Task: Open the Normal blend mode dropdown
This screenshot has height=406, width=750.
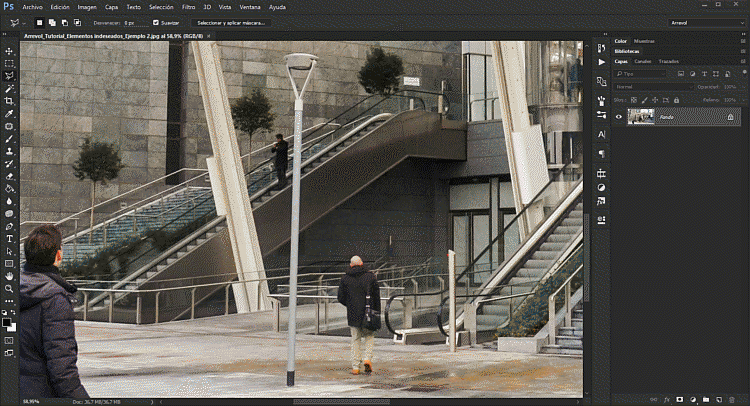Action: (x=653, y=87)
